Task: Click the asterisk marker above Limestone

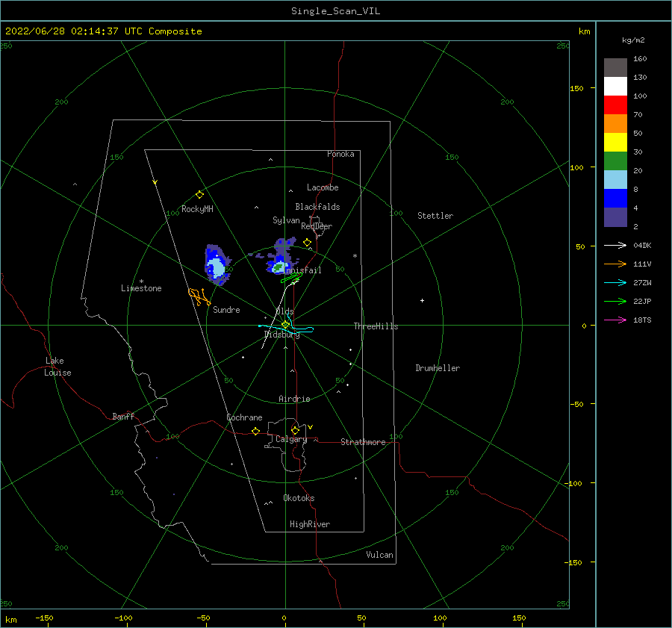Action: (x=141, y=282)
